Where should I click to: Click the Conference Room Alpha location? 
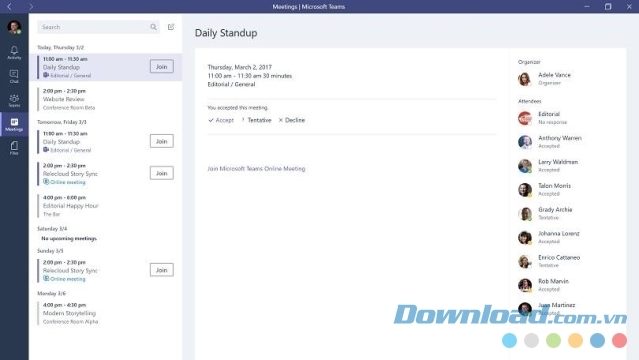coord(71,322)
